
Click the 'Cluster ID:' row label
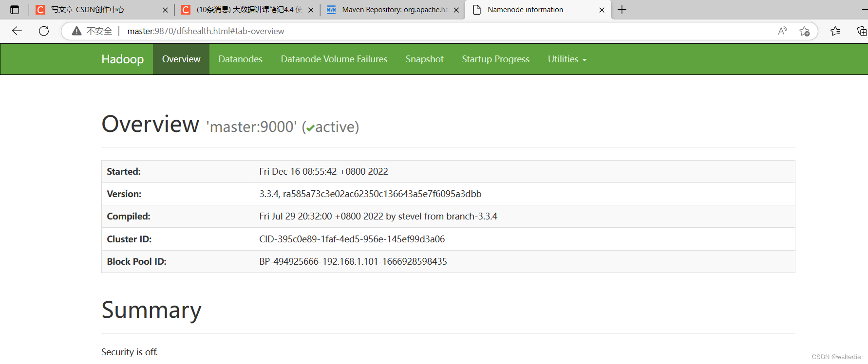[129, 239]
